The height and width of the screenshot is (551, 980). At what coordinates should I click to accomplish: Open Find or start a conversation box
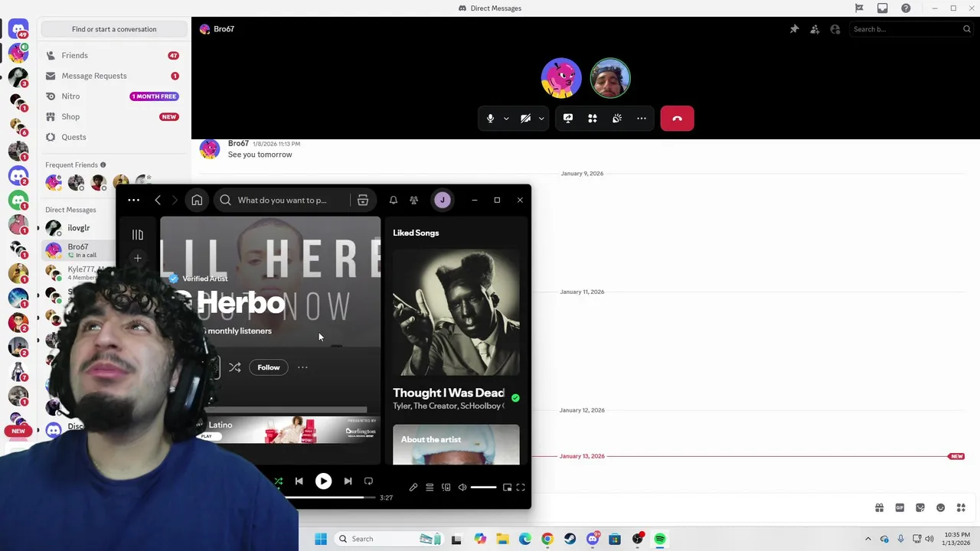pyautogui.click(x=114, y=29)
